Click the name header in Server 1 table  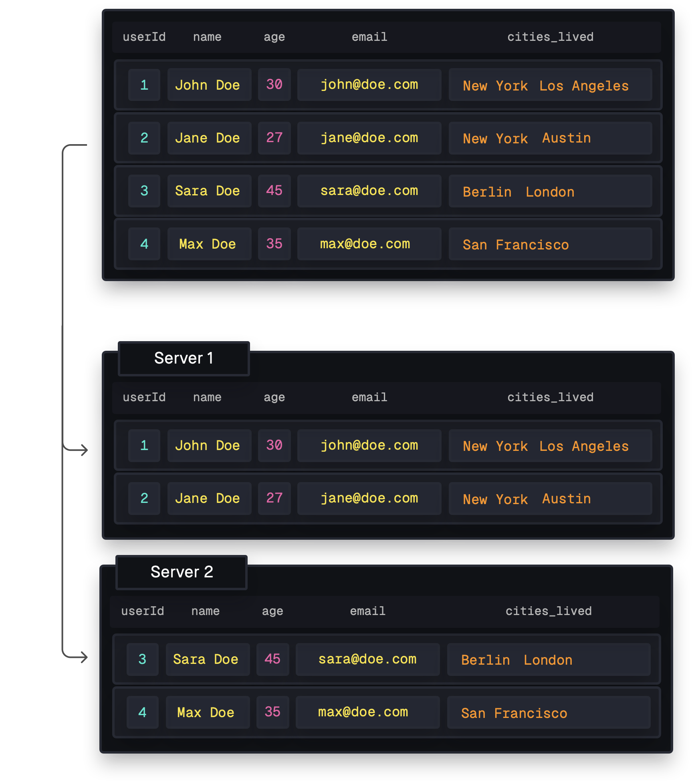pos(207,397)
